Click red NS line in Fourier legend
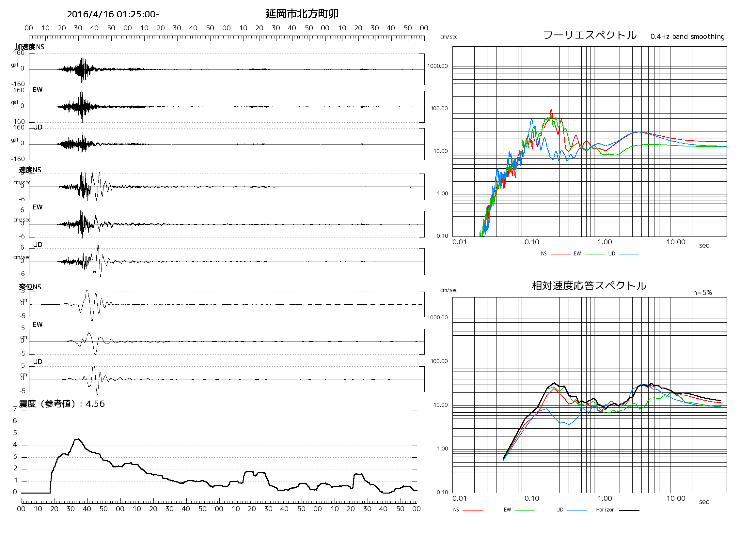The height and width of the screenshot is (534, 756). tap(561, 254)
